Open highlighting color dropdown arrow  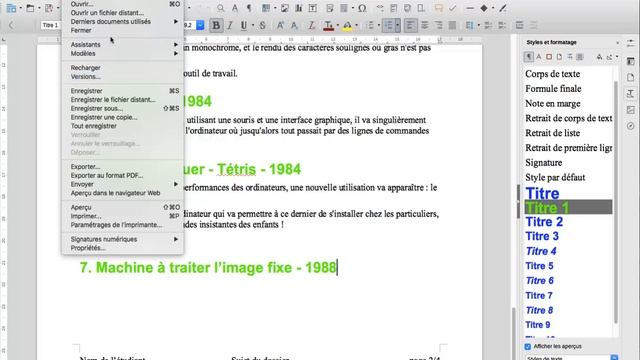pos(356,25)
